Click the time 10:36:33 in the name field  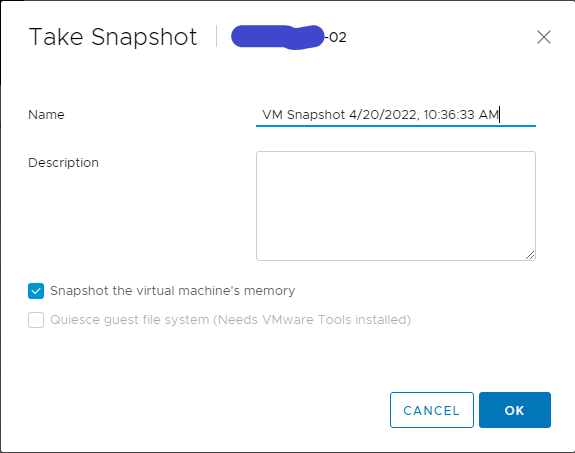(x=449, y=115)
